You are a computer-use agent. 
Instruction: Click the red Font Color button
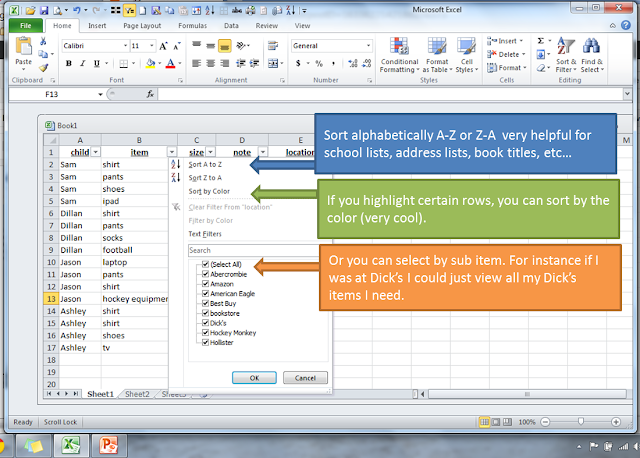[171, 63]
